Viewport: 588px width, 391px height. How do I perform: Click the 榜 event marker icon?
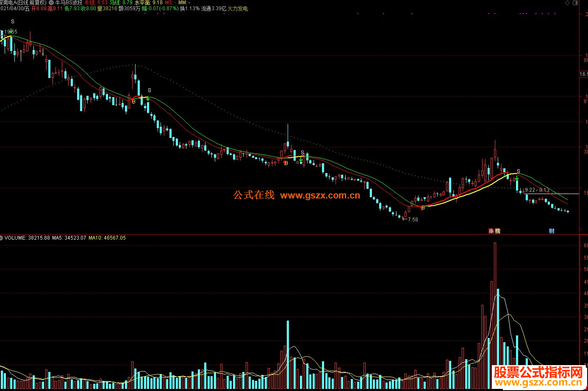(497, 231)
